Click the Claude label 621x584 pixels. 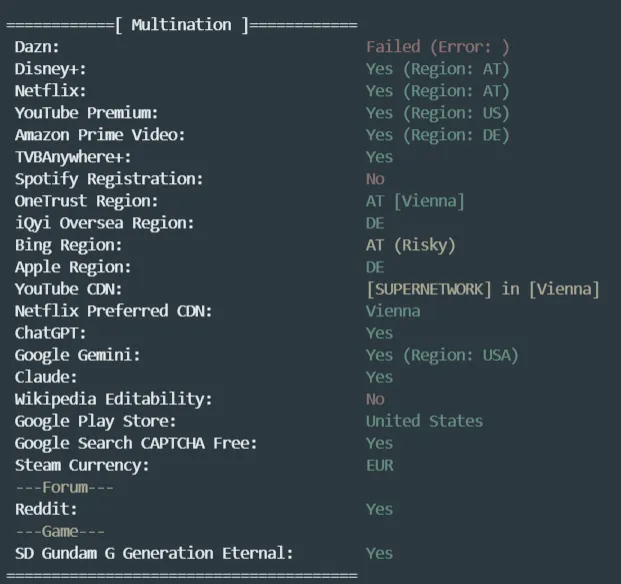click(46, 377)
